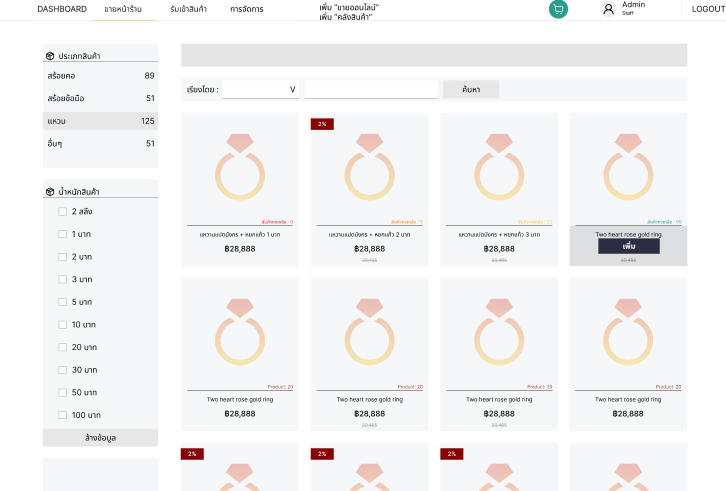Image resolution: width=726 pixels, height=491 pixels.
Task: Click first Two heart rose gold ring image in second row
Action: pos(240,331)
